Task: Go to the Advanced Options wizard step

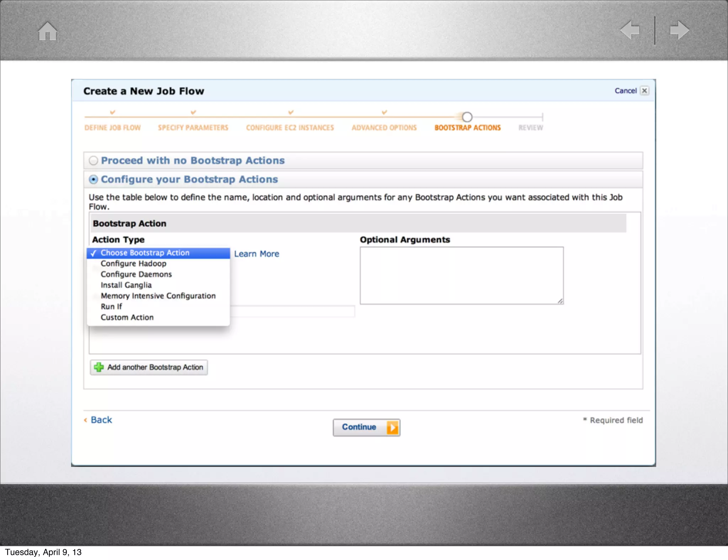Action: [x=384, y=128]
